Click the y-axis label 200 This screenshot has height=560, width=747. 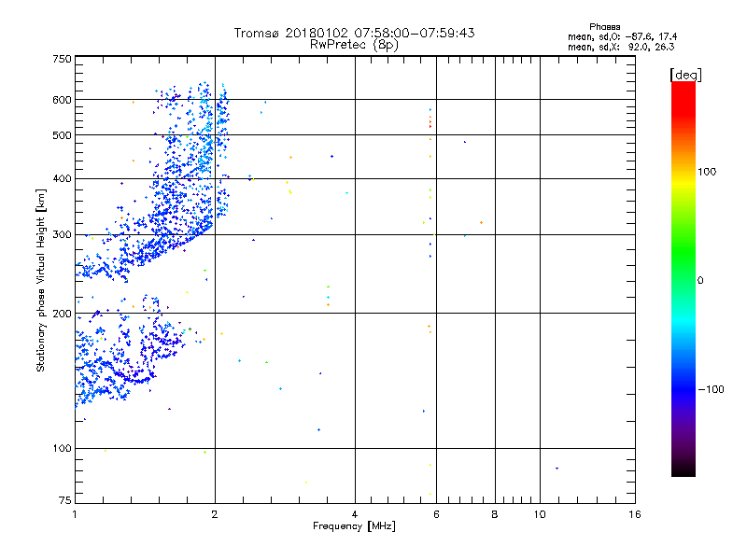[x=62, y=314]
